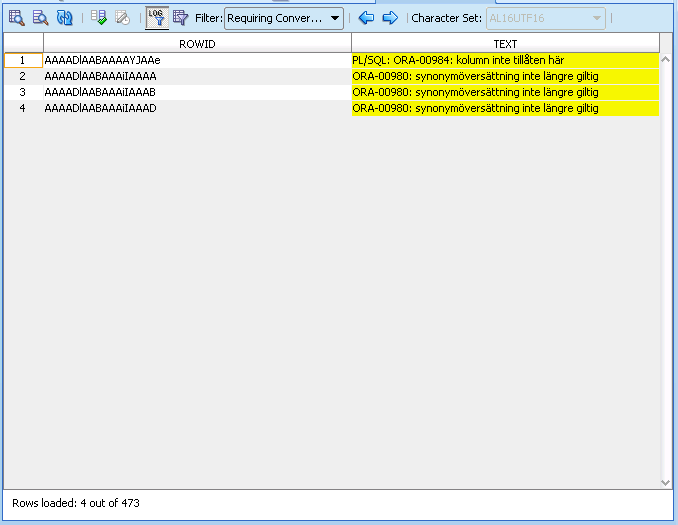Click the second table-with-magnifier toolbar icon

40,18
